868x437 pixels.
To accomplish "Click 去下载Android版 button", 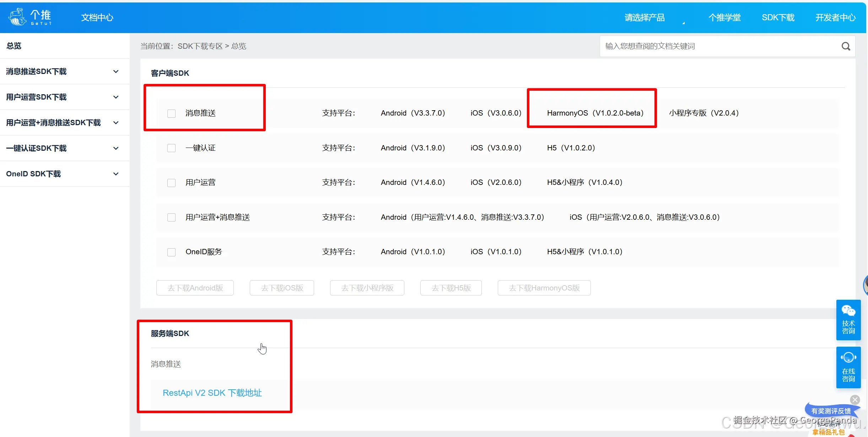I will click(x=195, y=288).
